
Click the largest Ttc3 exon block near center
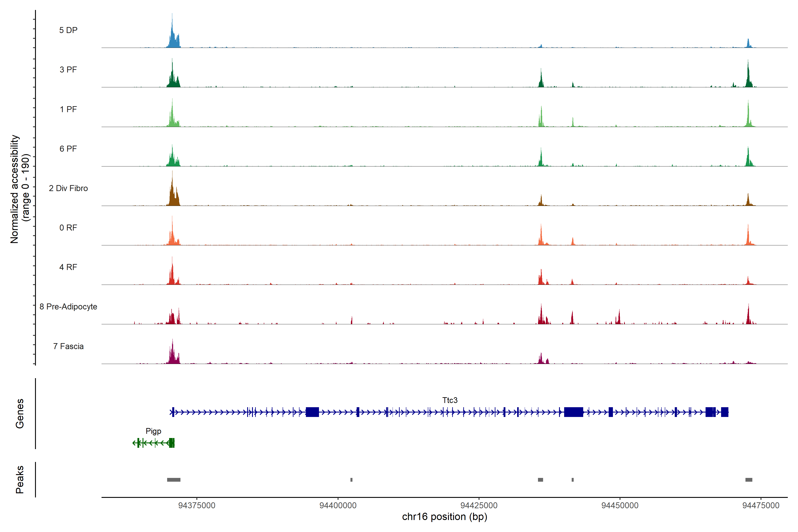[573, 412]
